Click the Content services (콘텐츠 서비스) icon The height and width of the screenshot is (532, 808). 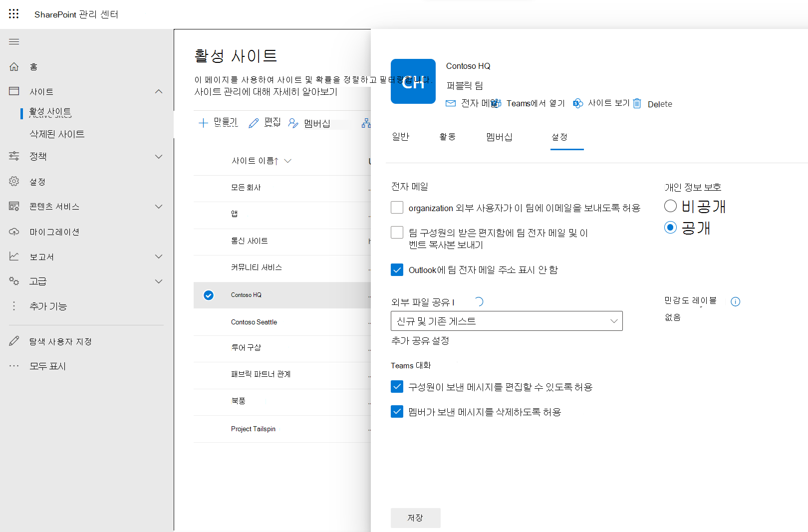14,206
